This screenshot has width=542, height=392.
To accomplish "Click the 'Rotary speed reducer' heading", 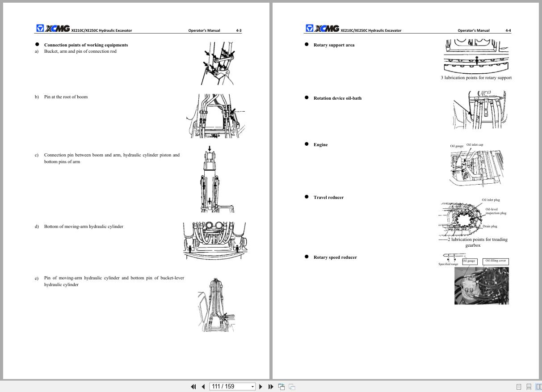I will coord(335,257).
